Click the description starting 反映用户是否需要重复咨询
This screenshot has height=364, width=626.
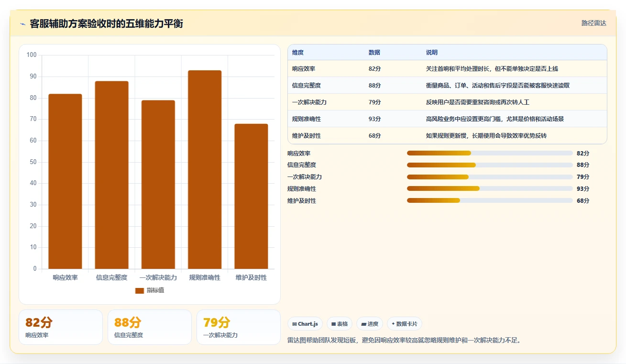click(x=478, y=102)
